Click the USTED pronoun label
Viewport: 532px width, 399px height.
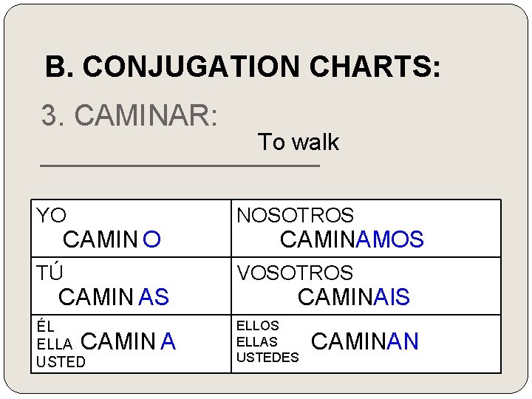click(x=61, y=361)
